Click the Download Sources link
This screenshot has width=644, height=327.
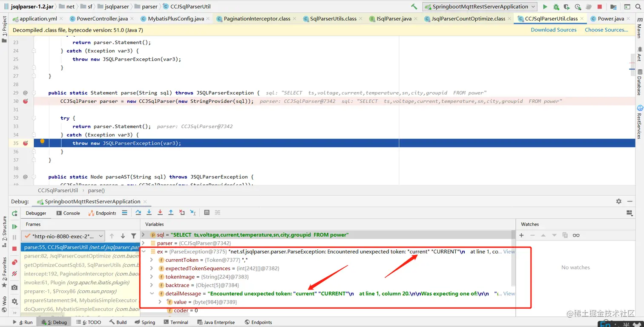tap(553, 30)
